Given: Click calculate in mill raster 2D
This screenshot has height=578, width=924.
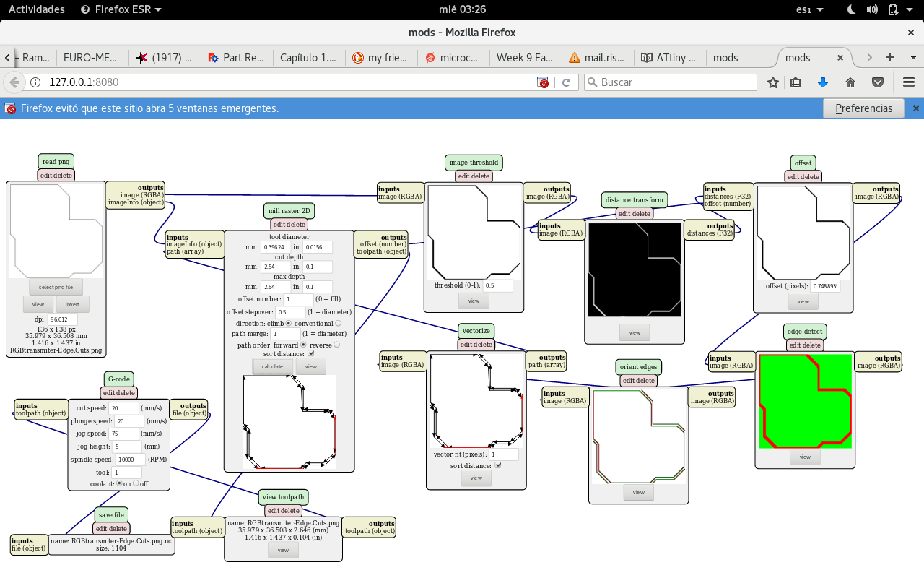Looking at the screenshot, I should 272,366.
